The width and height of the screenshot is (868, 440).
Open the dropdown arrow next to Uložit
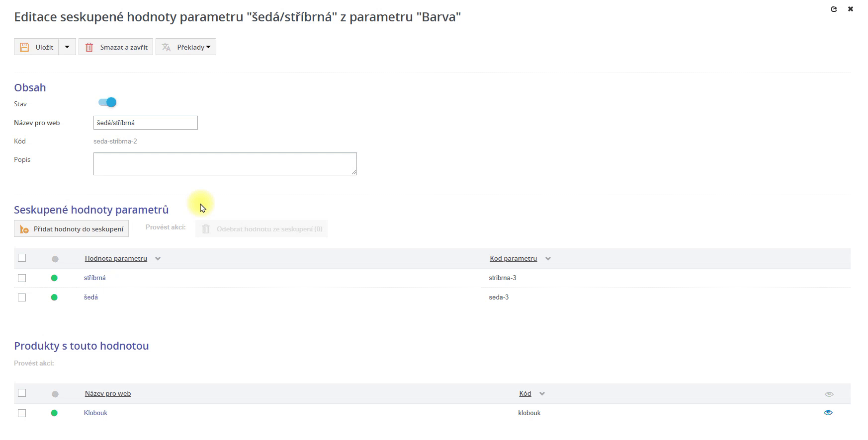coord(67,47)
